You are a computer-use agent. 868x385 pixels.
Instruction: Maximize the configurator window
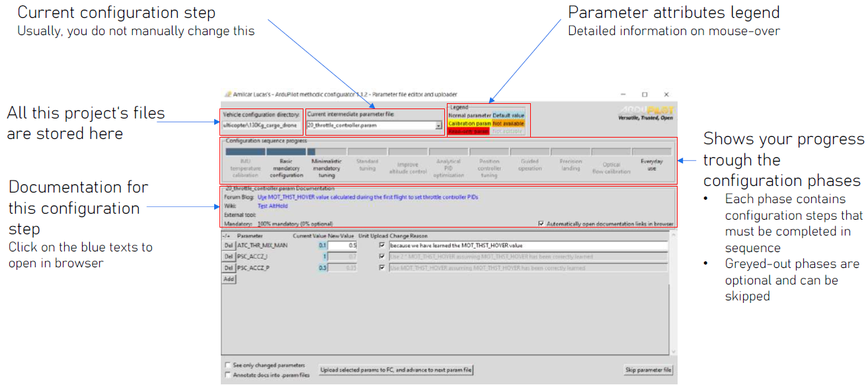(645, 95)
